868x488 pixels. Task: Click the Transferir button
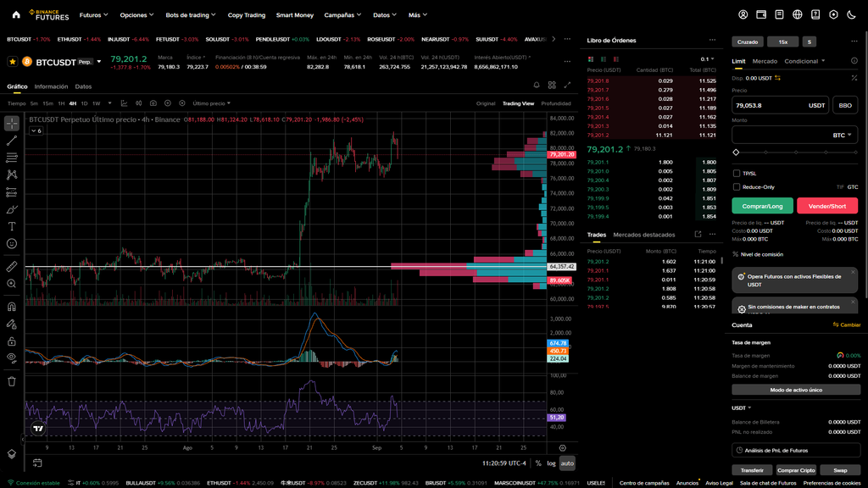[752, 470]
